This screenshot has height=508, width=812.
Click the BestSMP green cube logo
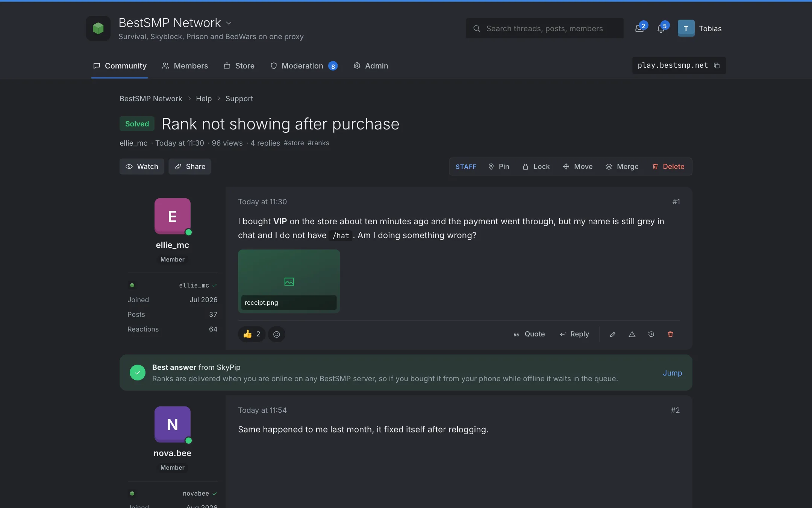[x=98, y=28]
